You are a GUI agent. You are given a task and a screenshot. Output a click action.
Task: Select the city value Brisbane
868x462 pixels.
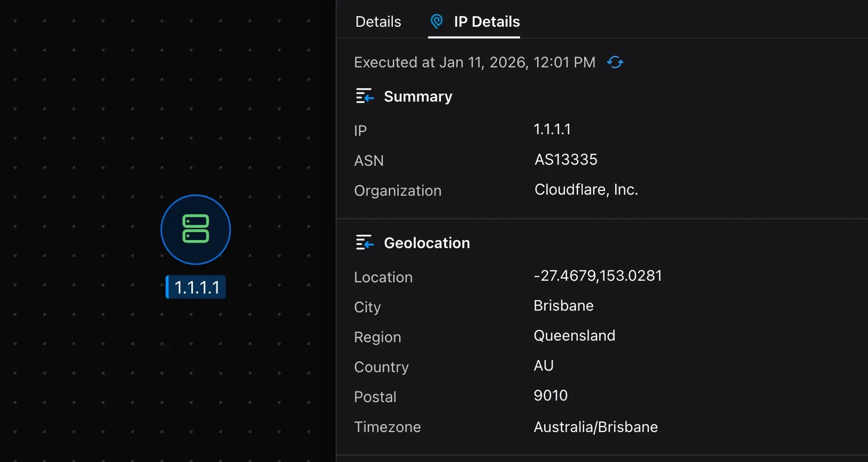[564, 306]
